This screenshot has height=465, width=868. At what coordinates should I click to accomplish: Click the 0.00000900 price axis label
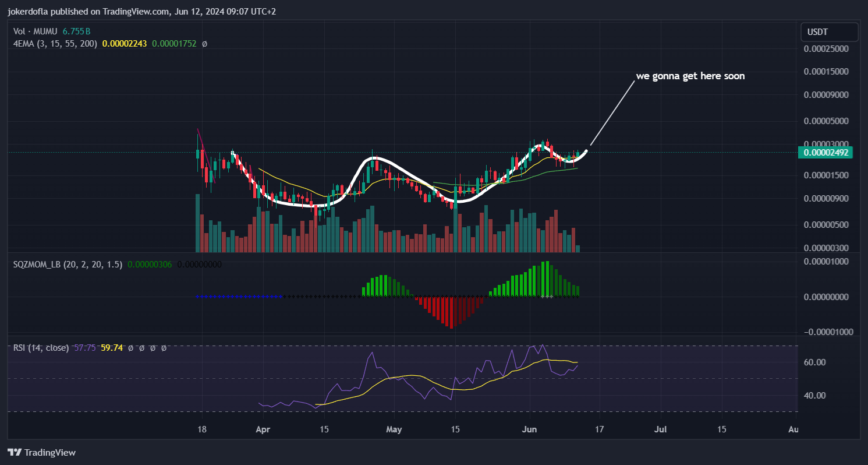[x=826, y=198]
